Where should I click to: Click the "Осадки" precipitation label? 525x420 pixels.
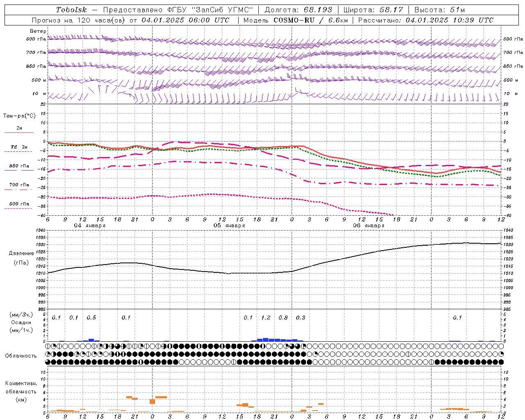point(21,322)
